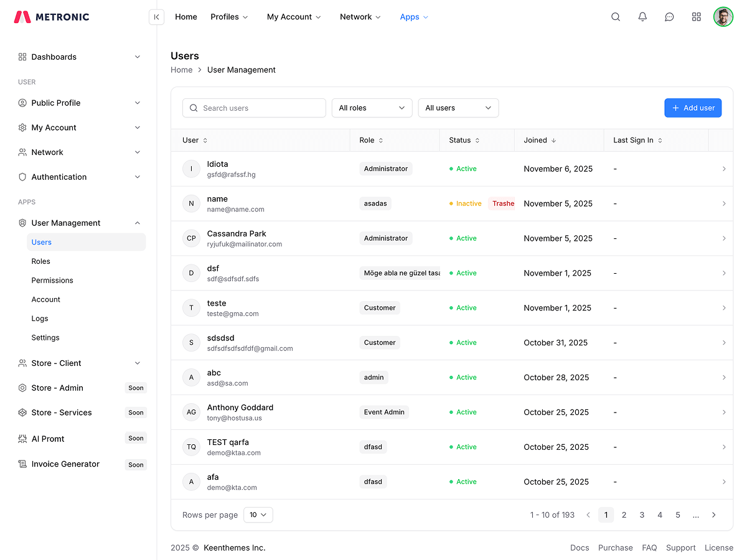Open the All roles filter dropdown
747x560 pixels.
372,108
